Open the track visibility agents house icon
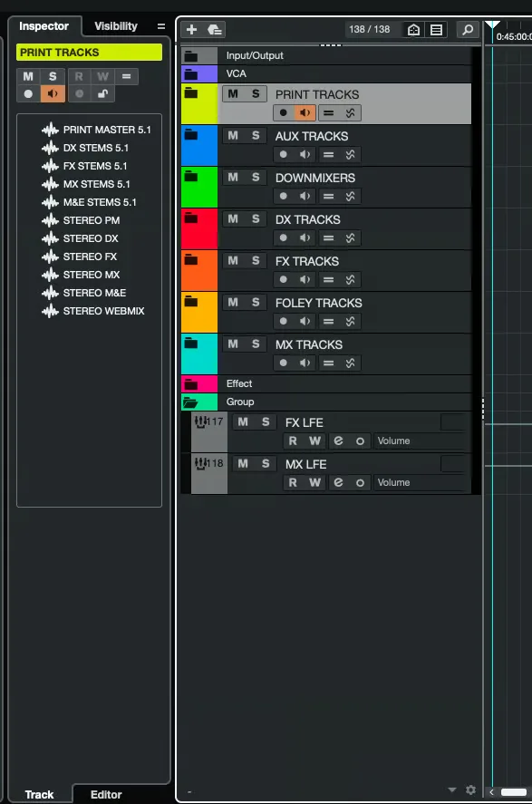The width and height of the screenshot is (532, 804). click(x=413, y=30)
